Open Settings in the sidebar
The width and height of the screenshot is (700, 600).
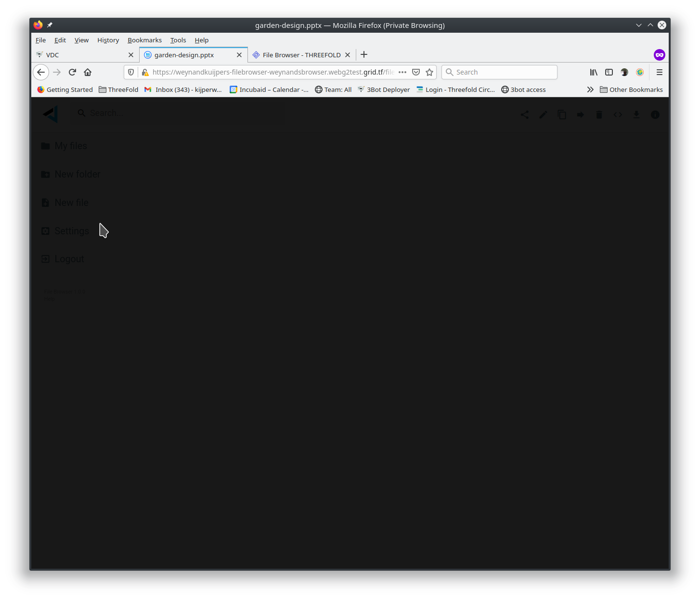coord(65,231)
